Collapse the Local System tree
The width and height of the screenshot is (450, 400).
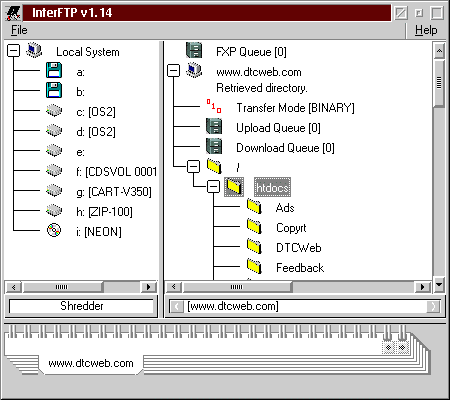(x=14, y=51)
